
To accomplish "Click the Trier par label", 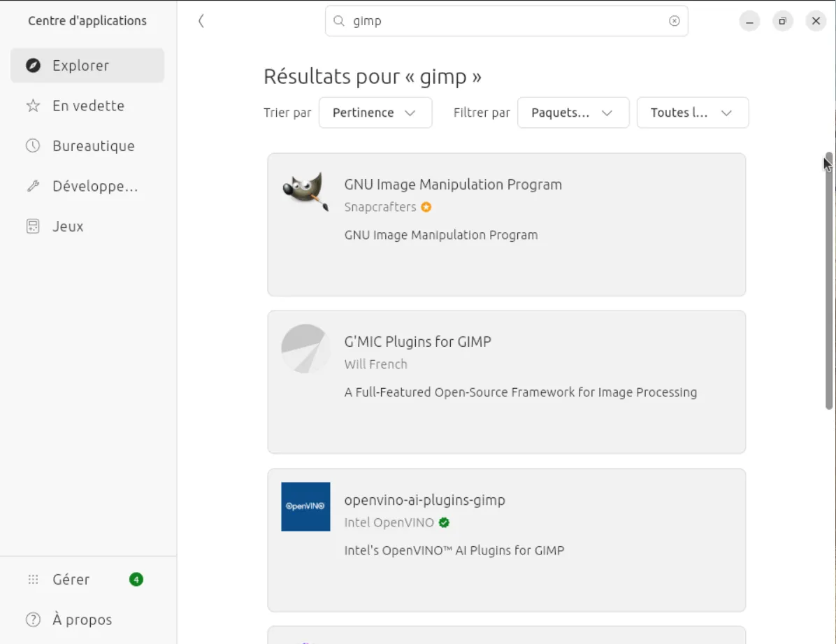I will click(287, 113).
